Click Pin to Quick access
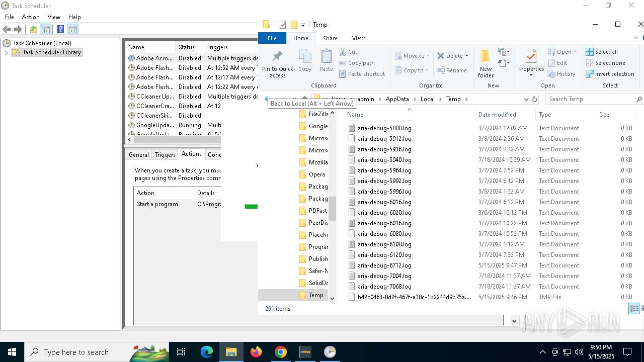The height and width of the screenshot is (362, 644). pos(277,64)
